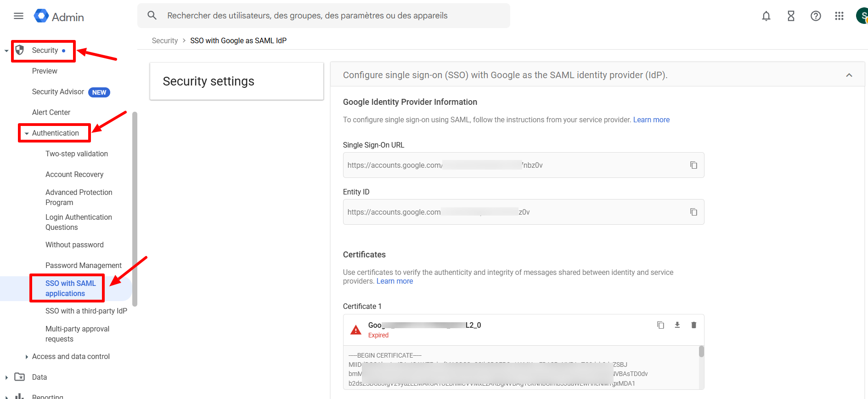Click the Google Admin logo

coord(59,17)
